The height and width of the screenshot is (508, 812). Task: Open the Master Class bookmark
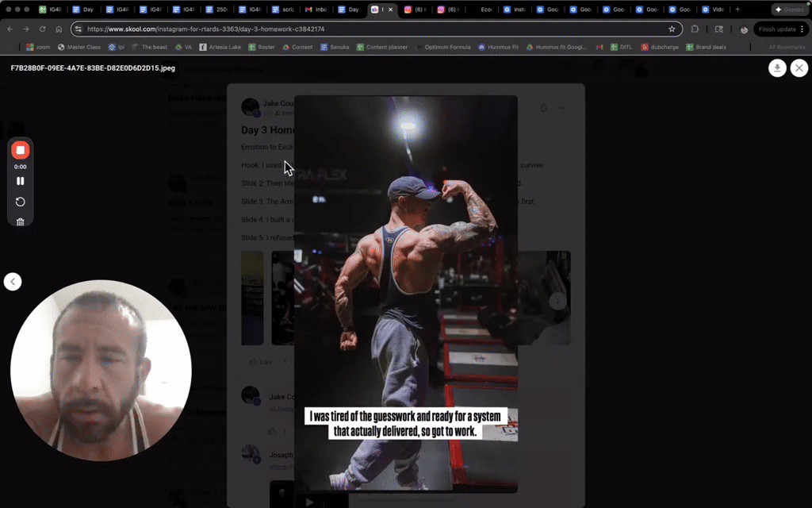79,47
